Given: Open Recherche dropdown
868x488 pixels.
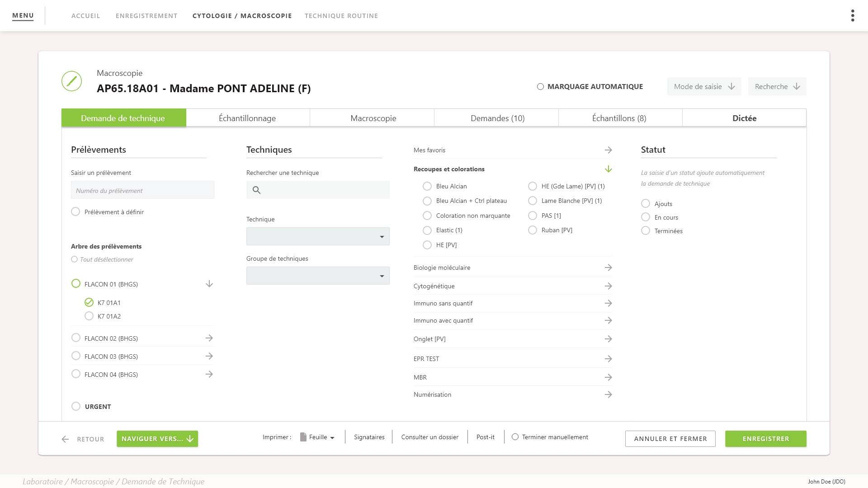Looking at the screenshot, I should [777, 86].
